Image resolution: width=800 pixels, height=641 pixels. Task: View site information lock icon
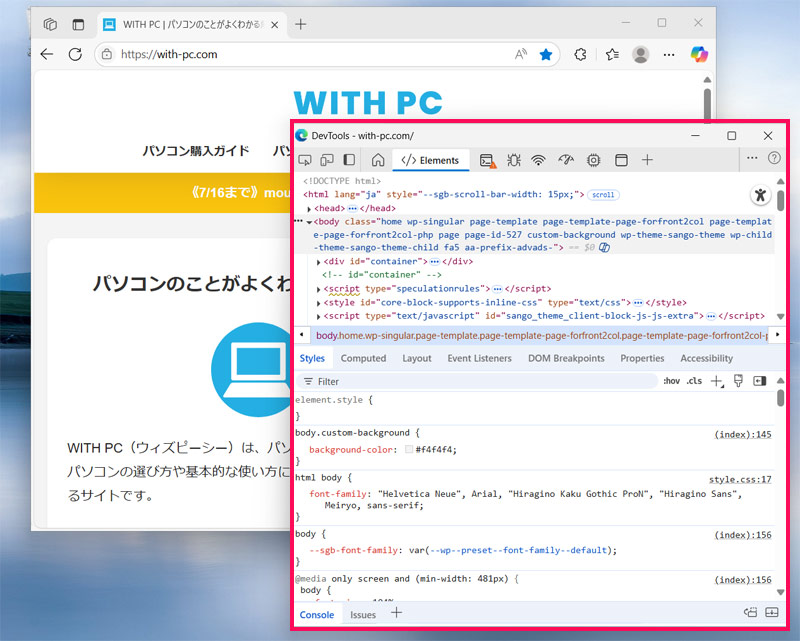point(107,54)
